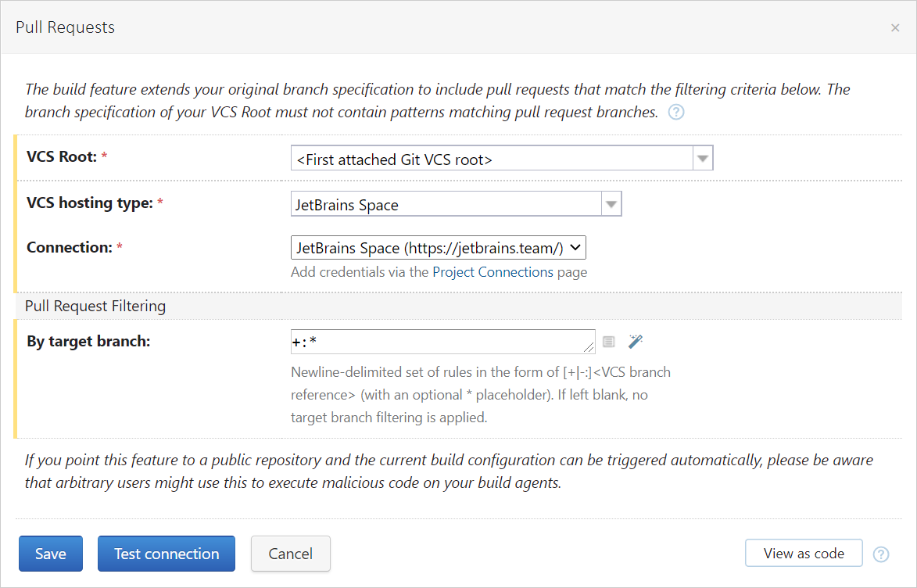Cancel editing the build feature

(290, 554)
